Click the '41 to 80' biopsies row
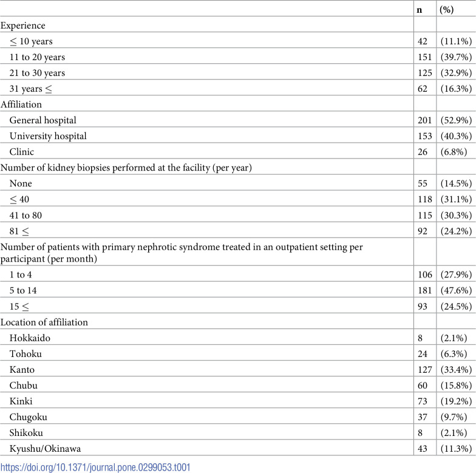 pos(238,215)
